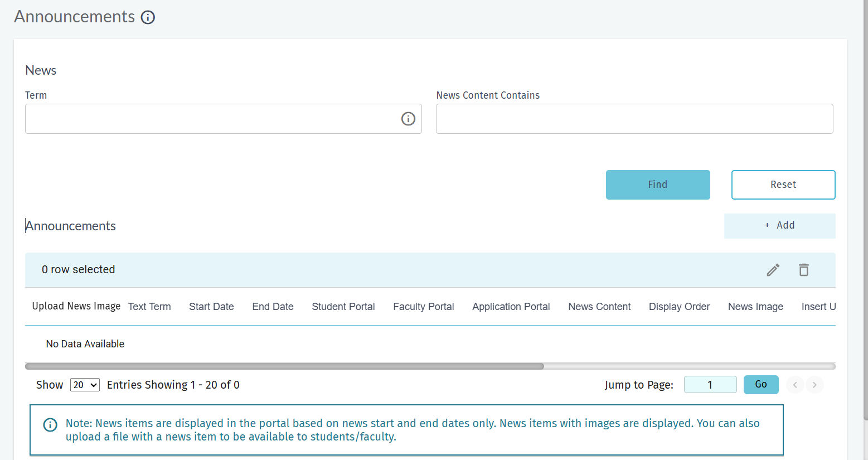Click the info icon inside Term field
This screenshot has width=868, height=460.
click(x=408, y=119)
